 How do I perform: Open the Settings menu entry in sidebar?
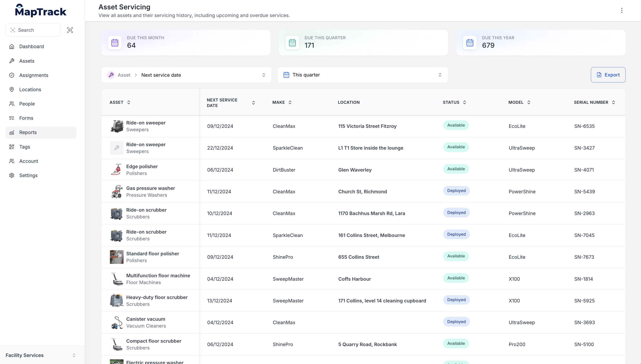(x=29, y=175)
